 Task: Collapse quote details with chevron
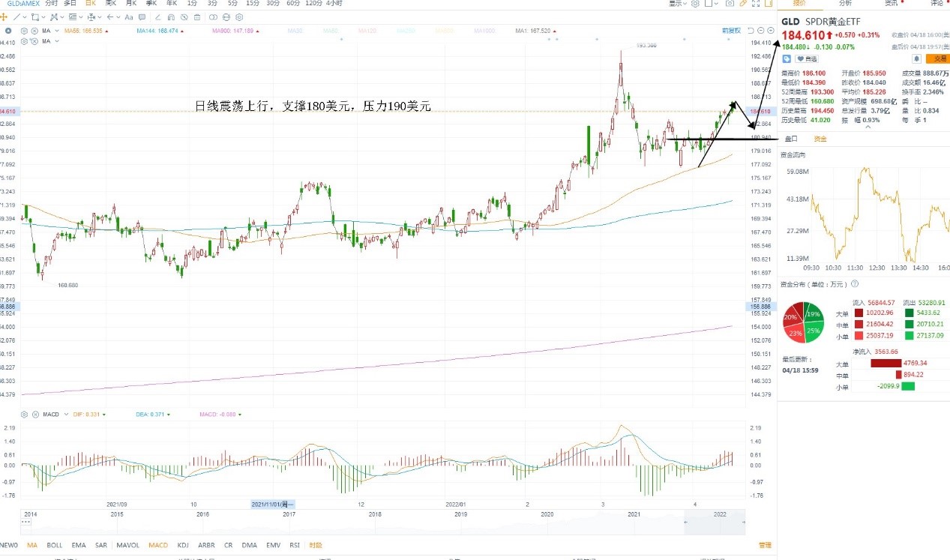click(868, 126)
